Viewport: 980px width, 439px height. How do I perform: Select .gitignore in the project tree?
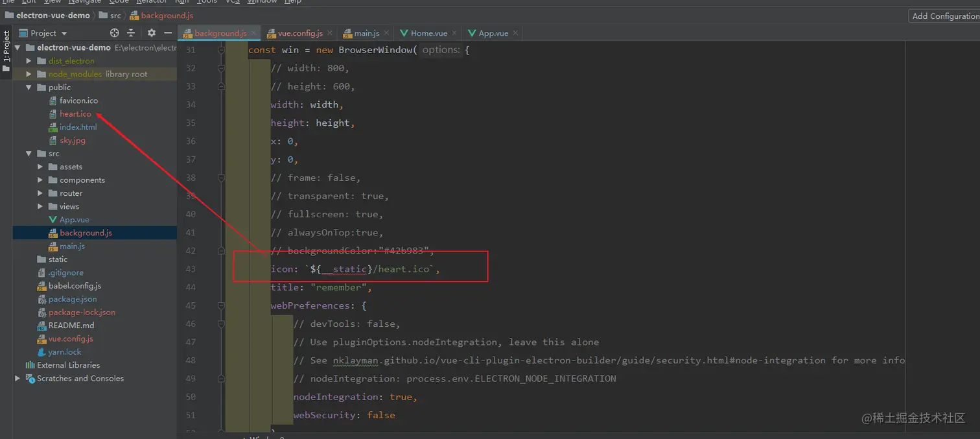(65, 272)
